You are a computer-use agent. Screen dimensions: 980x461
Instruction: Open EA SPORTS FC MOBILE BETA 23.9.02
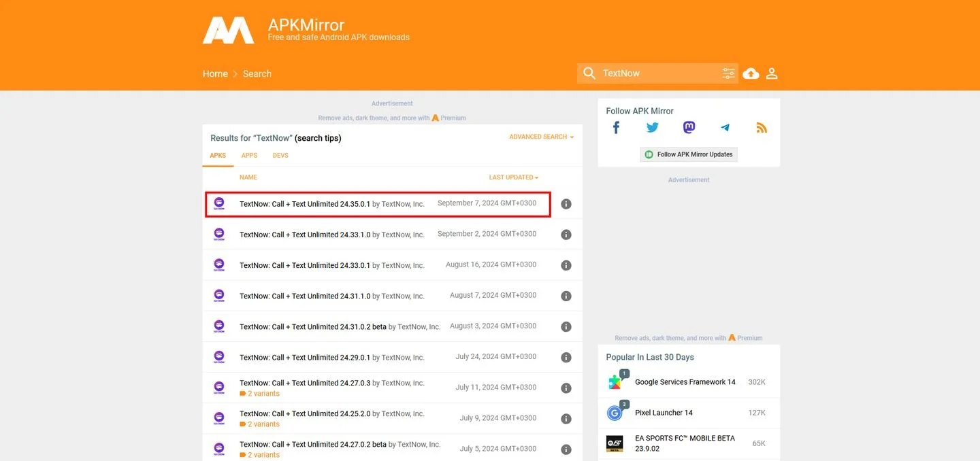coord(685,443)
